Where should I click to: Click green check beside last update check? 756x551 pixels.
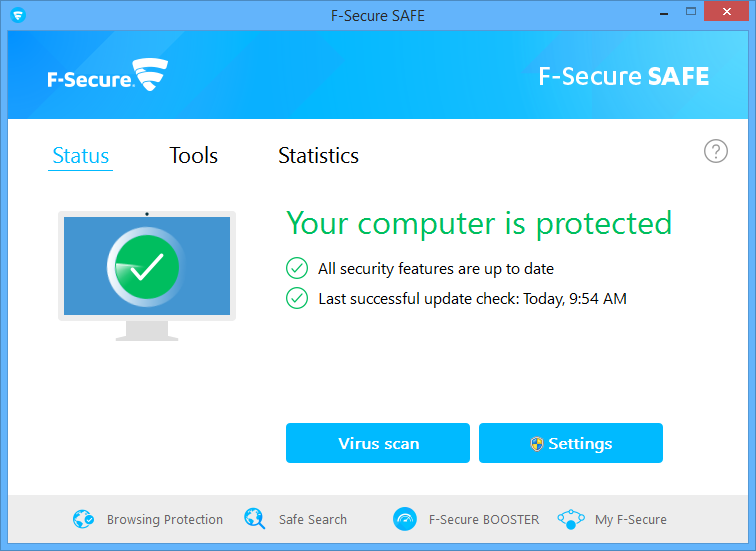[297, 298]
